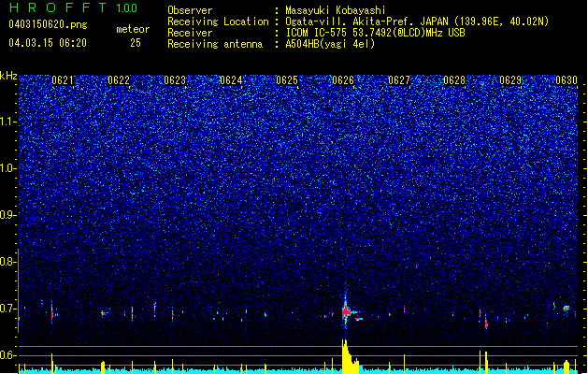
Task: Click the 0.7 kHz frequency axis label
Action: point(7,309)
